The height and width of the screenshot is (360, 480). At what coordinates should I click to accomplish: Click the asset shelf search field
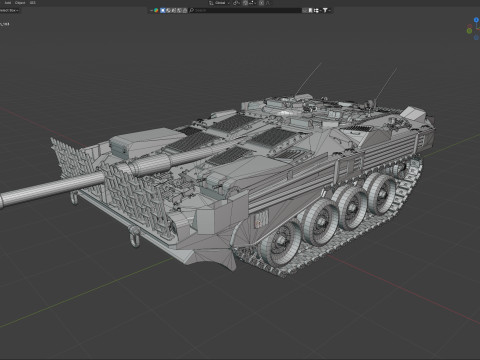click(245, 10)
